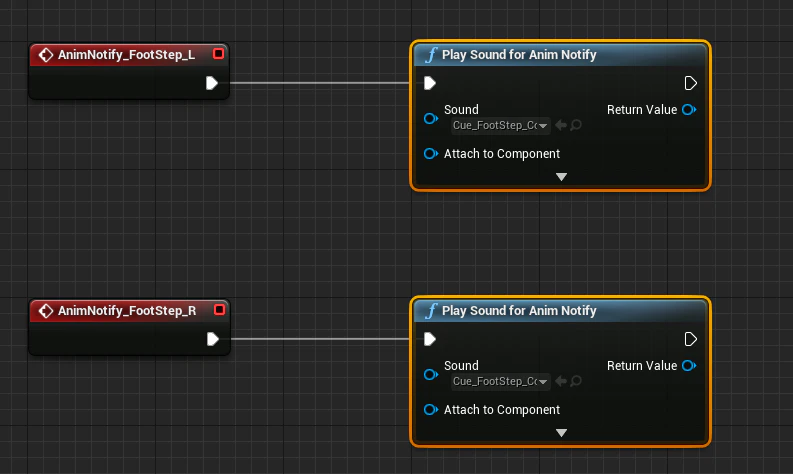
Task: Click the red delegate pin on AnimNotify_FootStep_L
Action: click(218, 54)
